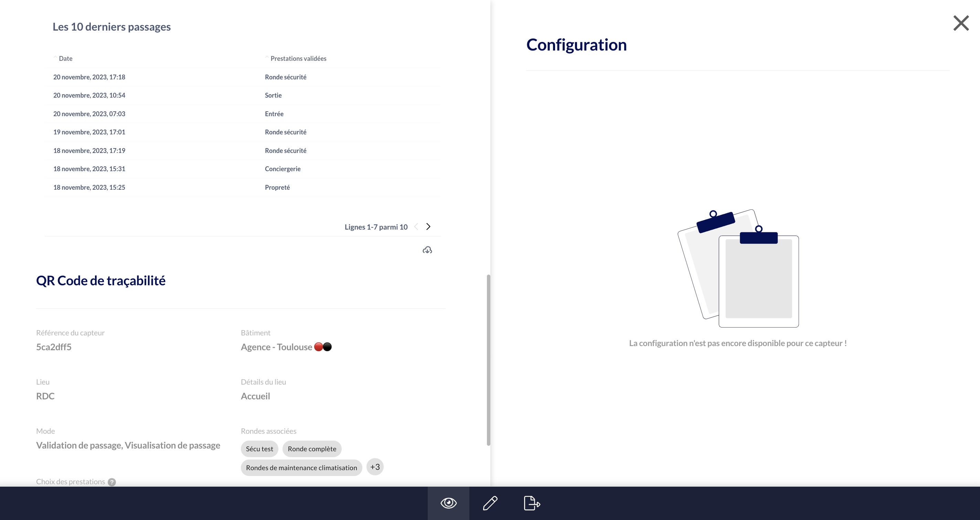This screenshot has height=520, width=980.
Task: Click help icon beside Choix des prestations
Action: 112,482
